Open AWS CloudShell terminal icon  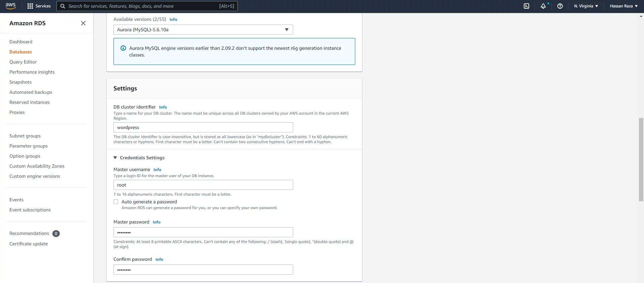point(526,6)
